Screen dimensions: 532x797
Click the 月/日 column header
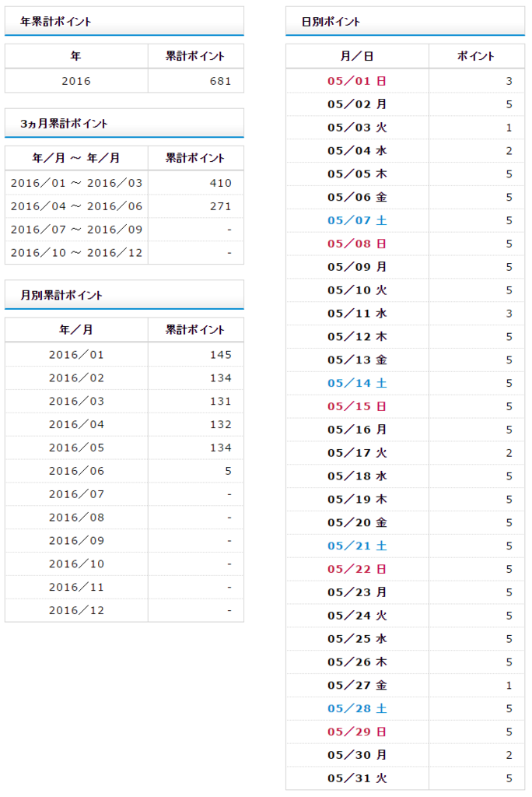click(357, 56)
